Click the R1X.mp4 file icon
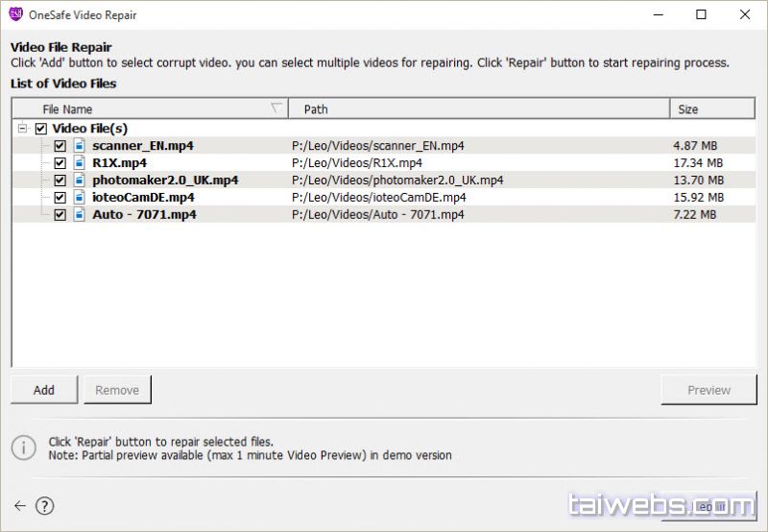This screenshot has width=768, height=532. [80, 163]
